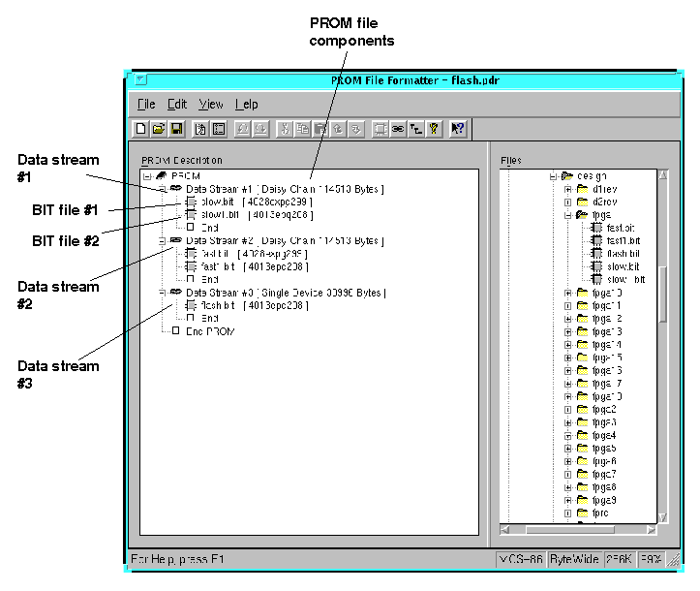Select fast1.bit in the Files tree
700x591 pixels.
coord(624,241)
